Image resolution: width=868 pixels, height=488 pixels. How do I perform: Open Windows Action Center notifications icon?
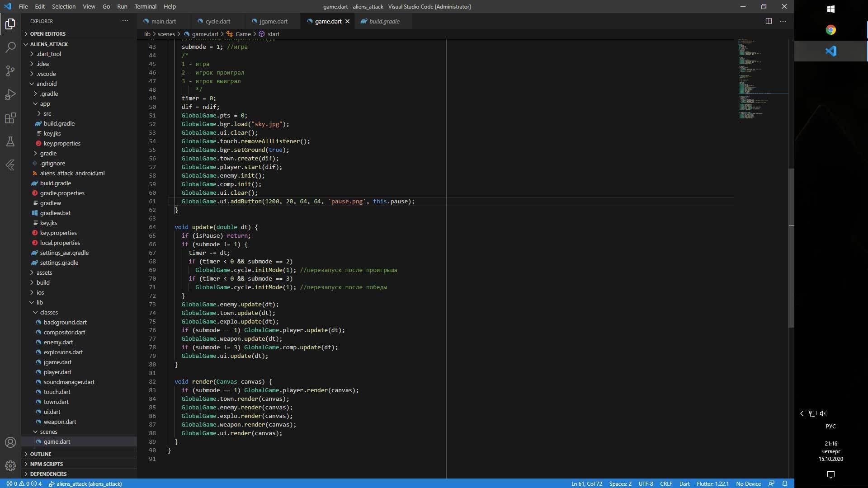[831, 474]
